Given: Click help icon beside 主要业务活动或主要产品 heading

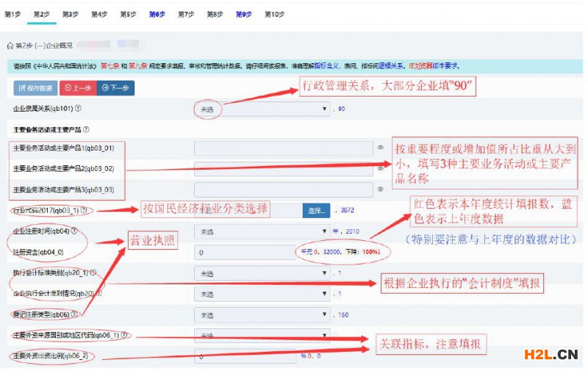Looking at the screenshot, I should 87,129.
